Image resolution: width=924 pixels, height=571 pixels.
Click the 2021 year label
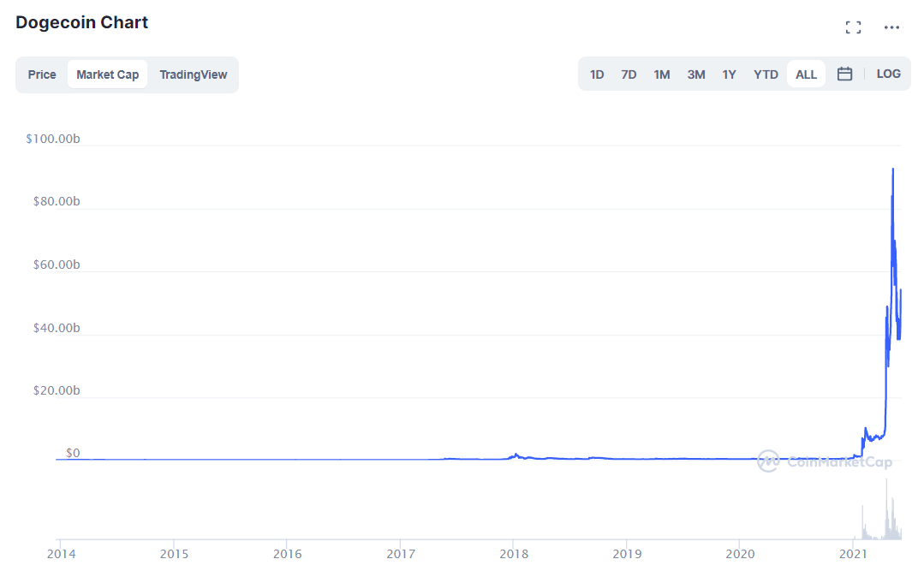pyautogui.click(x=853, y=554)
